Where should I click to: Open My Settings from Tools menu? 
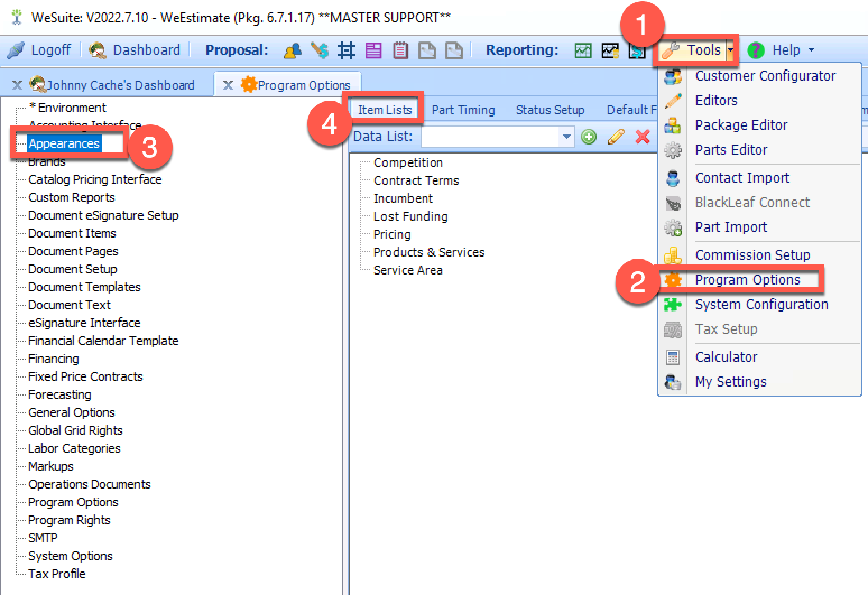731,382
